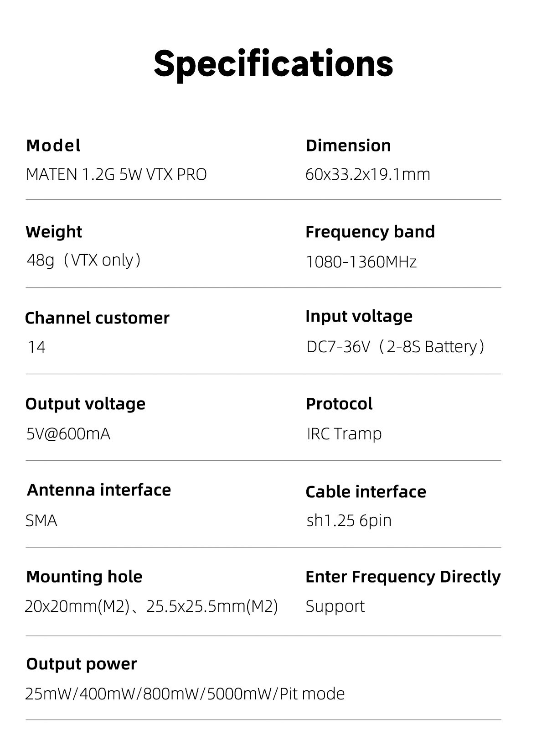
Task: Click the Input voltage label
Action: click(359, 316)
